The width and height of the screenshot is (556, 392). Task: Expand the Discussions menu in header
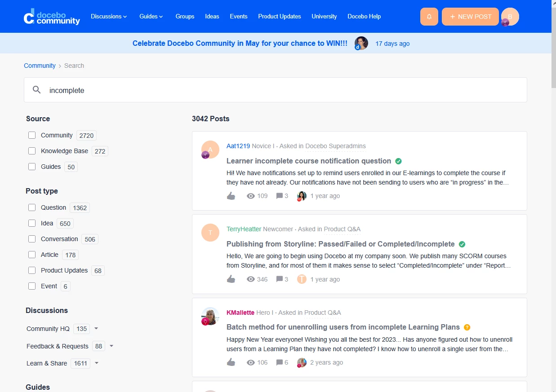[109, 17]
